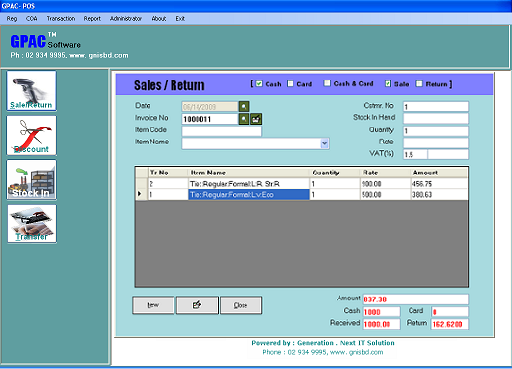The image size is (512, 369).
Task: Click the VAT(%) value field
Action: pos(415,154)
